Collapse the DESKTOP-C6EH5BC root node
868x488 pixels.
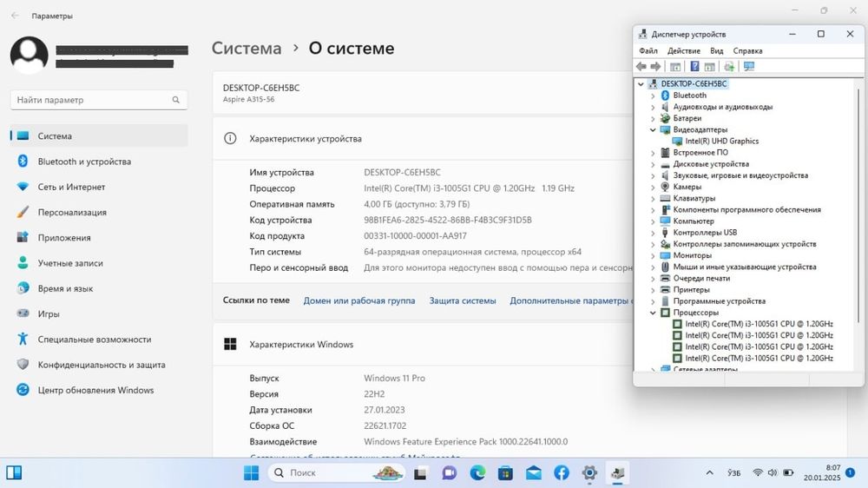tap(641, 84)
